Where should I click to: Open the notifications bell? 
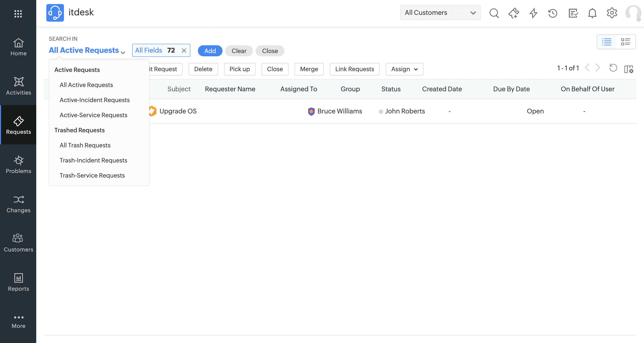tap(592, 13)
